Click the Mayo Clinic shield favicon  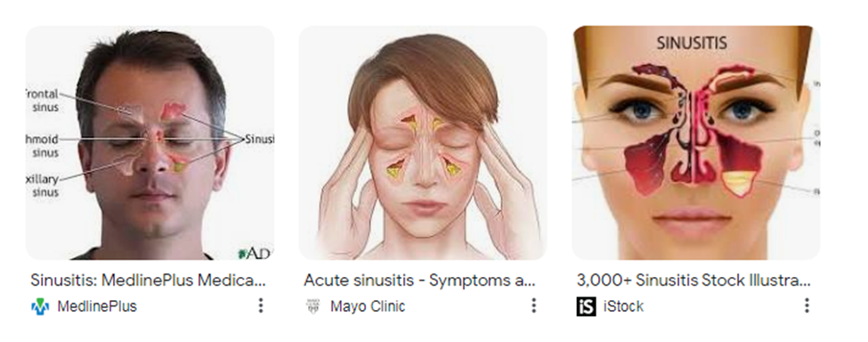click(x=312, y=306)
